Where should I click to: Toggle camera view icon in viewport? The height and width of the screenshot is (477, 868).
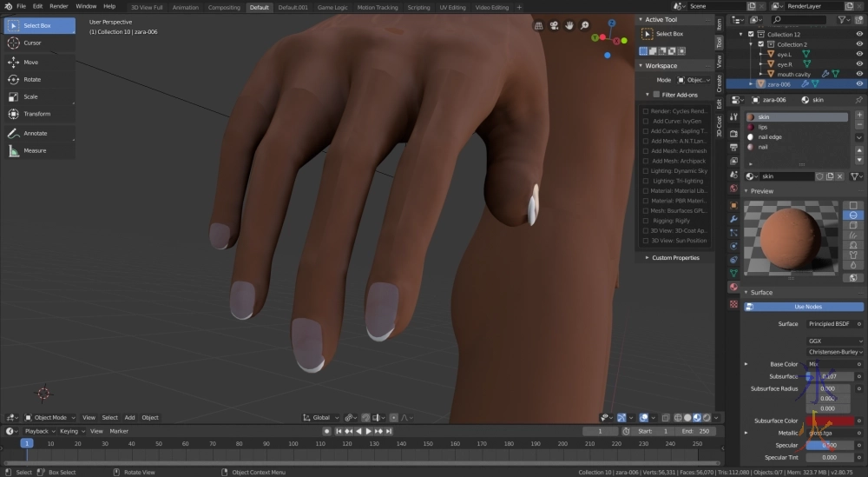point(554,26)
